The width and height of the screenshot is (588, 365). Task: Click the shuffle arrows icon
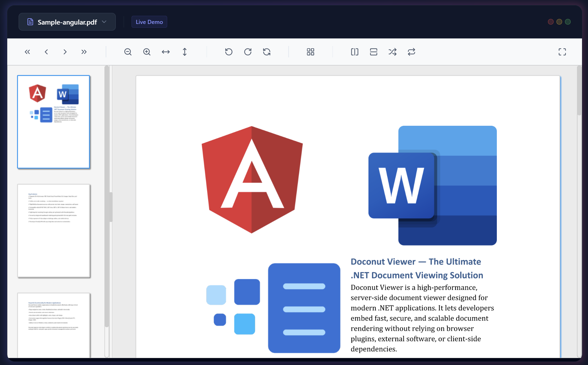pyautogui.click(x=392, y=52)
